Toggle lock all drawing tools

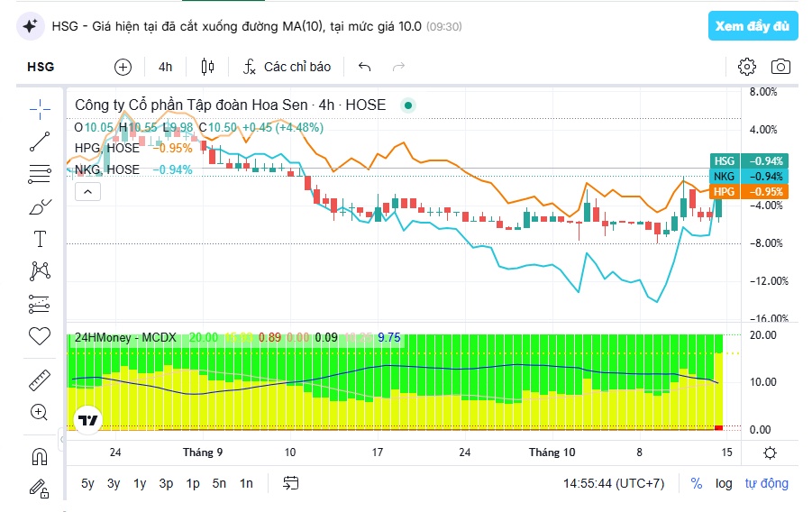(40, 489)
